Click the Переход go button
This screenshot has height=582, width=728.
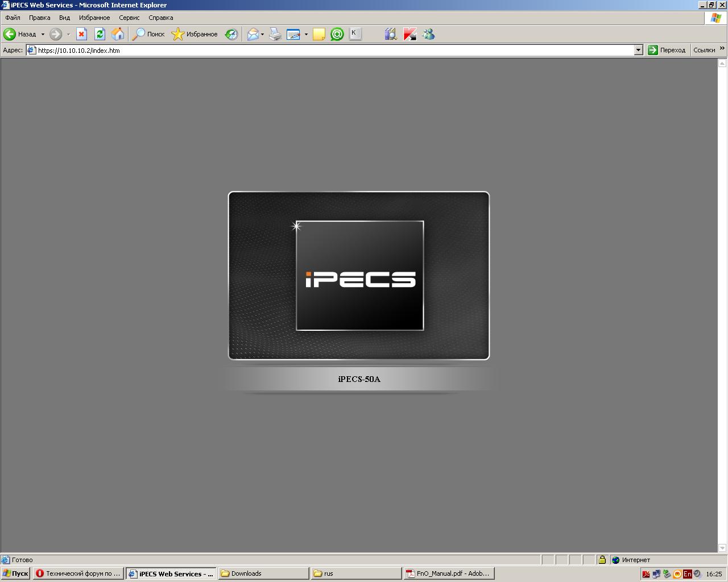coord(667,50)
